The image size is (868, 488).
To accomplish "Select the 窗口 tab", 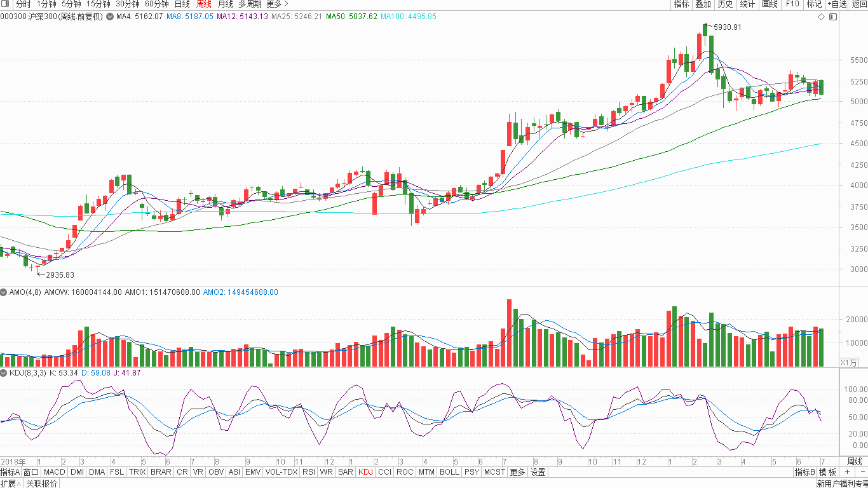I will pos(31,472).
